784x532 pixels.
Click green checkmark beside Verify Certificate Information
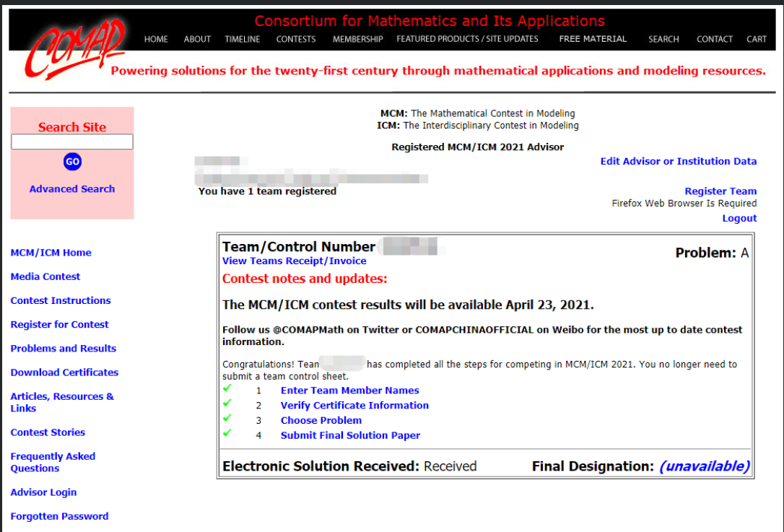(227, 403)
